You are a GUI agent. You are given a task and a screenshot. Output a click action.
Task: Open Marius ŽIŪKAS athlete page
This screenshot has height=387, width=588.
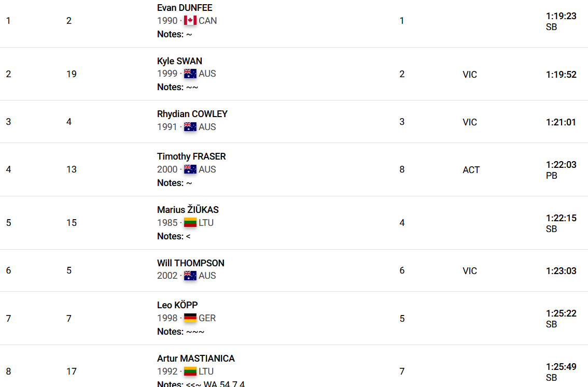(x=188, y=209)
